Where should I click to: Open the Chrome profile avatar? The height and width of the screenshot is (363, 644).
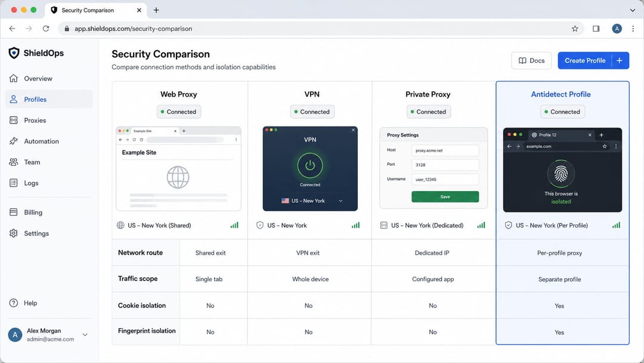click(x=617, y=29)
